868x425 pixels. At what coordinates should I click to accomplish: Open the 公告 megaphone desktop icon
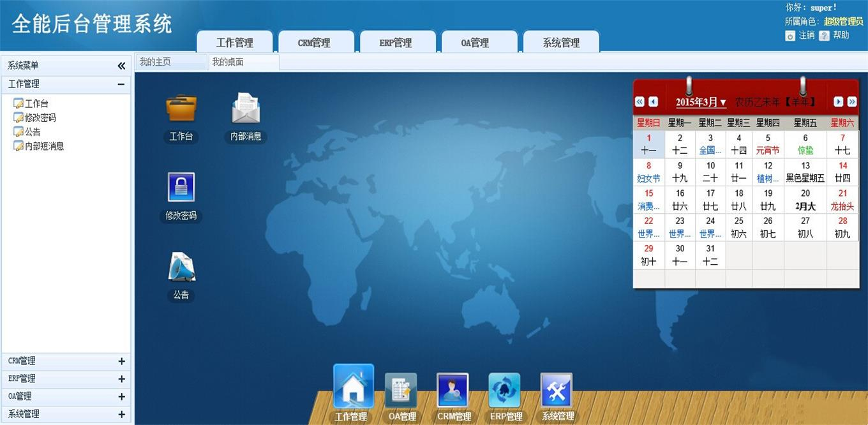pyautogui.click(x=181, y=267)
